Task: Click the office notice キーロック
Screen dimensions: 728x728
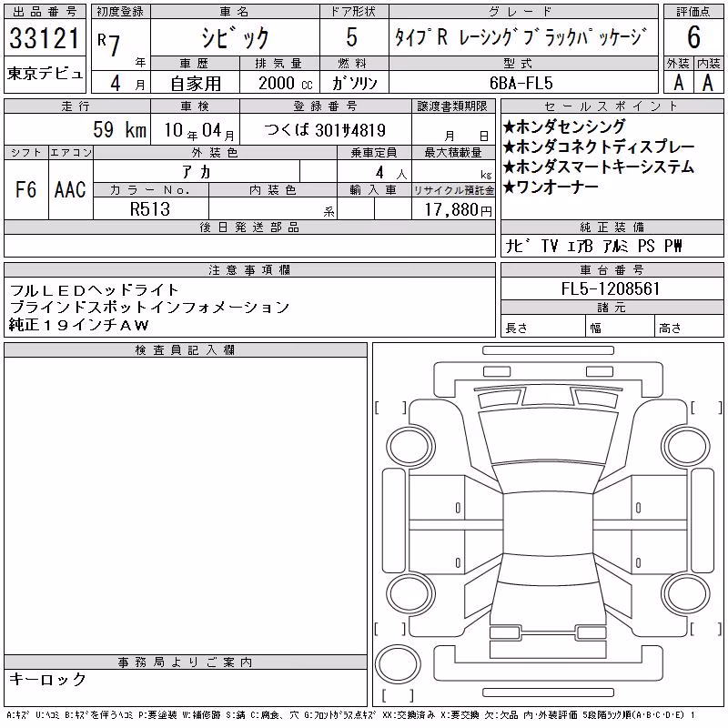Action: coord(48,679)
